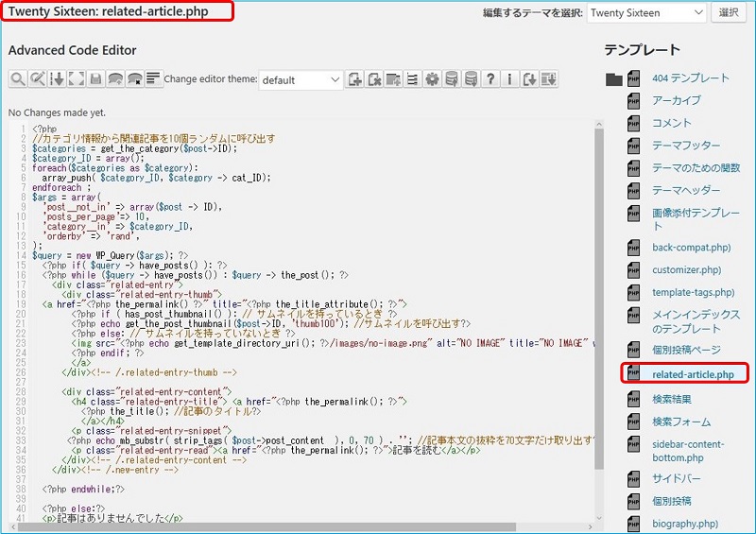The width and height of the screenshot is (756, 534).
Task: Click the first database stack icon
Action: 452,79
